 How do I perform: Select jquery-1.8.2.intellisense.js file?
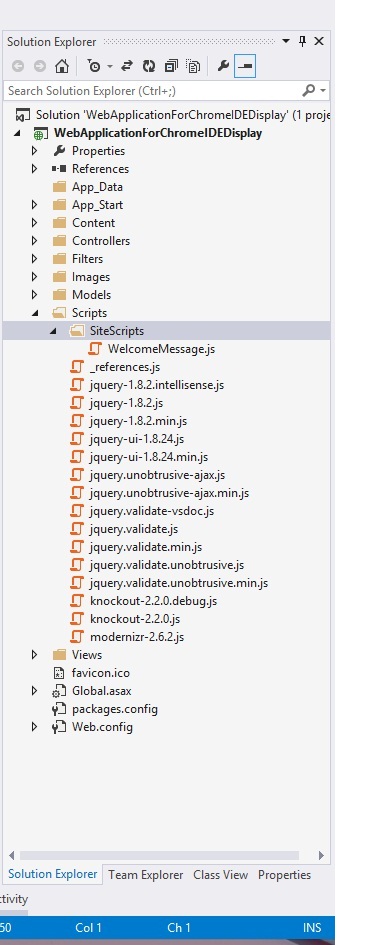(x=157, y=385)
